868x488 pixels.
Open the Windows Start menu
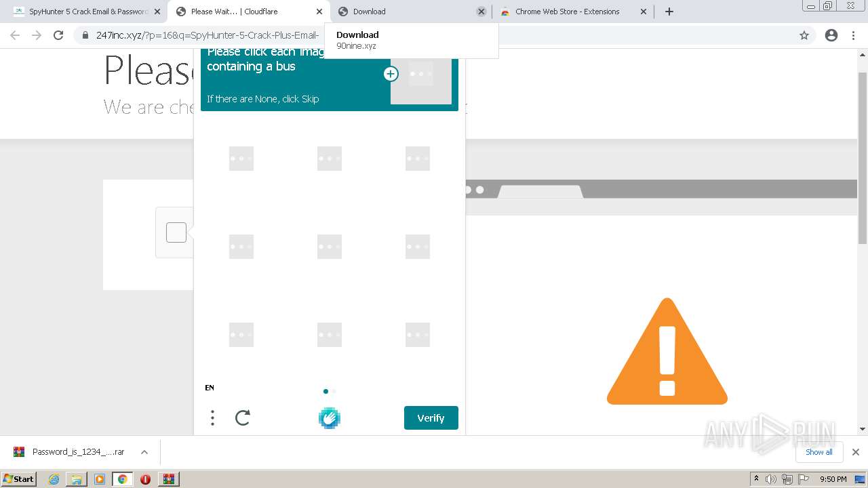point(18,479)
